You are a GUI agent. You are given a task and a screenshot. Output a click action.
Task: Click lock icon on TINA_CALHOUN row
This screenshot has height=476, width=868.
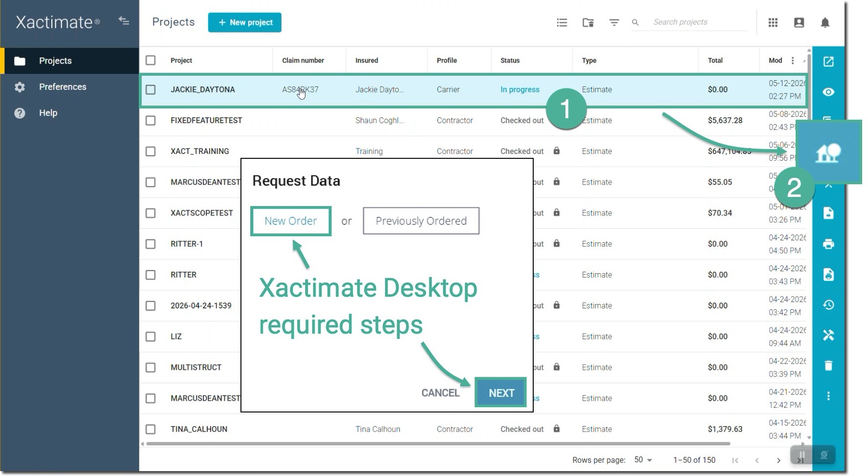click(x=556, y=429)
